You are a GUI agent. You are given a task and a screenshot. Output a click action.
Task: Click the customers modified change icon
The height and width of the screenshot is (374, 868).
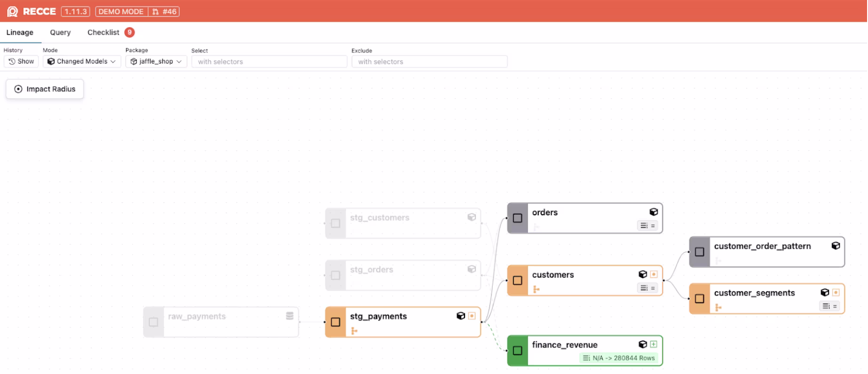tap(654, 274)
